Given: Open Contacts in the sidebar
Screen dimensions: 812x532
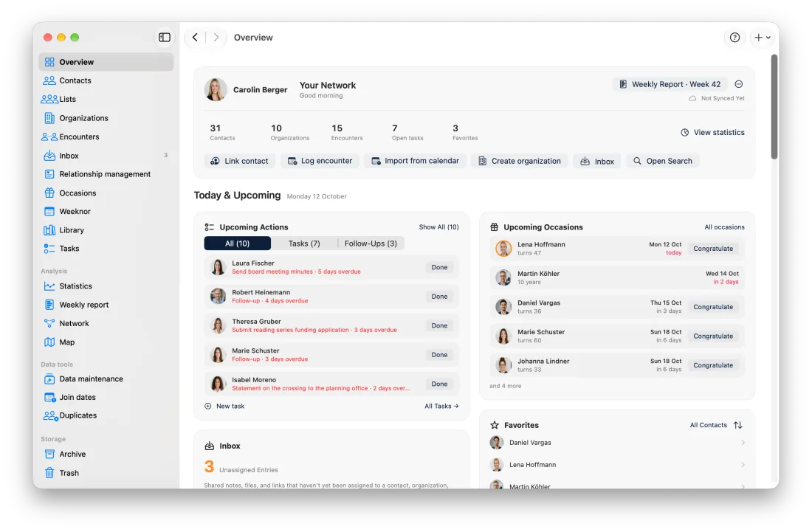Looking at the screenshot, I should pos(106,80).
